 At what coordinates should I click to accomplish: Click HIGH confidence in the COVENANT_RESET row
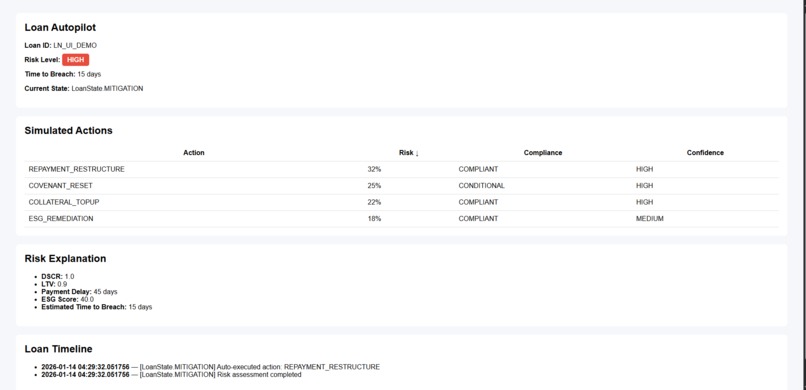tap(645, 185)
